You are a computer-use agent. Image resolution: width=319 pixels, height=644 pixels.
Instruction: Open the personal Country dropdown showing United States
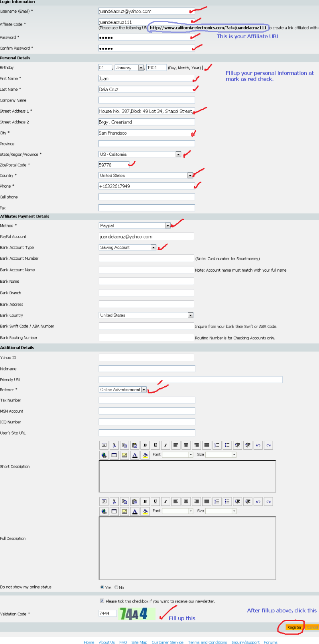click(x=146, y=175)
